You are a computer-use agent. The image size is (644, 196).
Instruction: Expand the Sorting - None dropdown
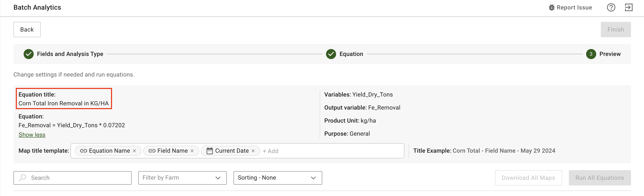tap(278, 178)
